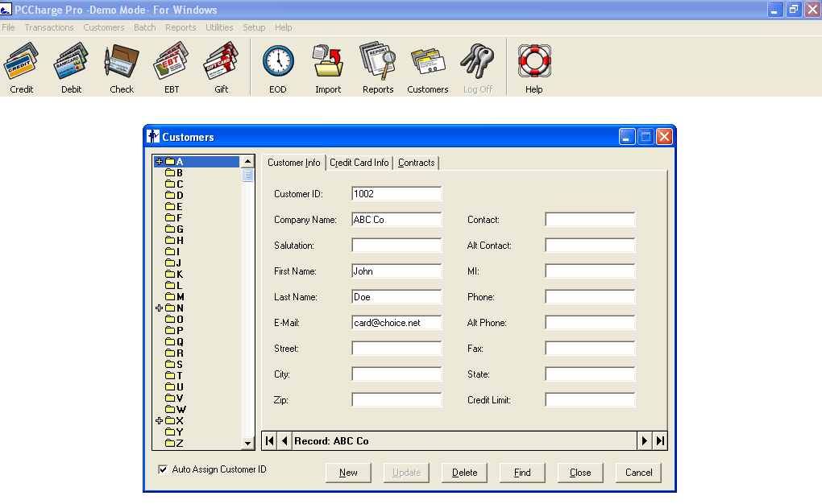Switch to Credit Card Info tab
This screenshot has height=504, width=822.
coord(359,163)
